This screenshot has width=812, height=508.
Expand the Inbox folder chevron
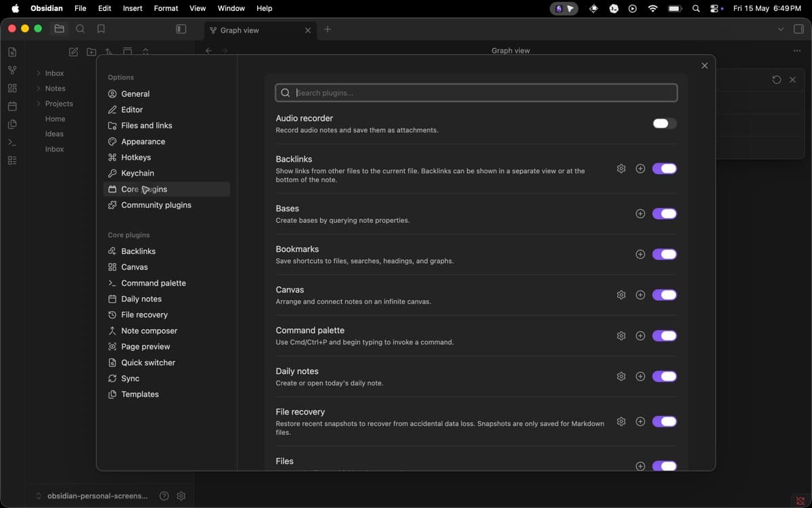point(39,73)
